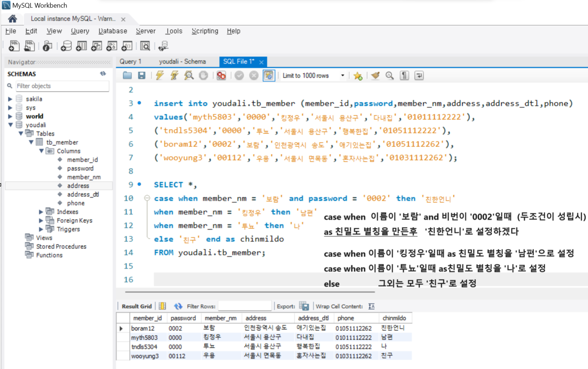Open the object inspector info icon
This screenshot has height=369, width=588.
coord(47,46)
